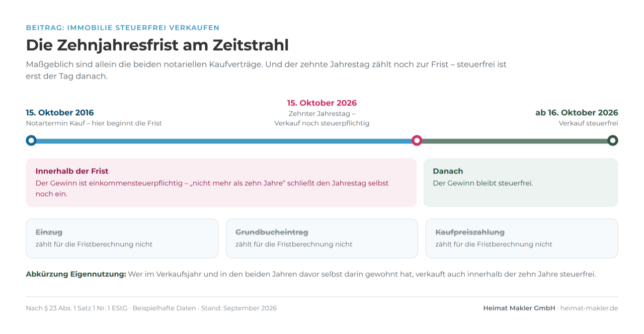Open the heimat-makler.de link in the footer
644x334 pixels.
point(589,308)
